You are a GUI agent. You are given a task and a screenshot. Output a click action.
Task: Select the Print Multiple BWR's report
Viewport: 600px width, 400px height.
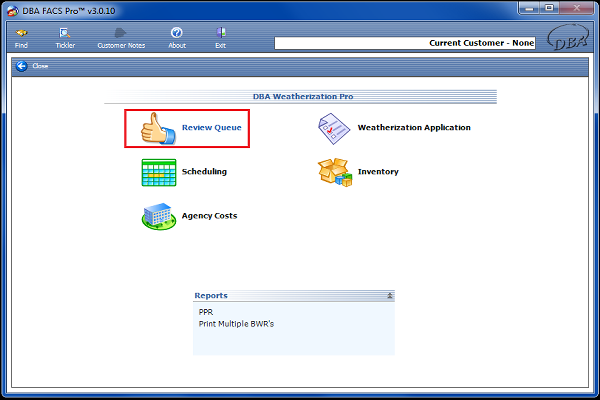[x=236, y=324]
